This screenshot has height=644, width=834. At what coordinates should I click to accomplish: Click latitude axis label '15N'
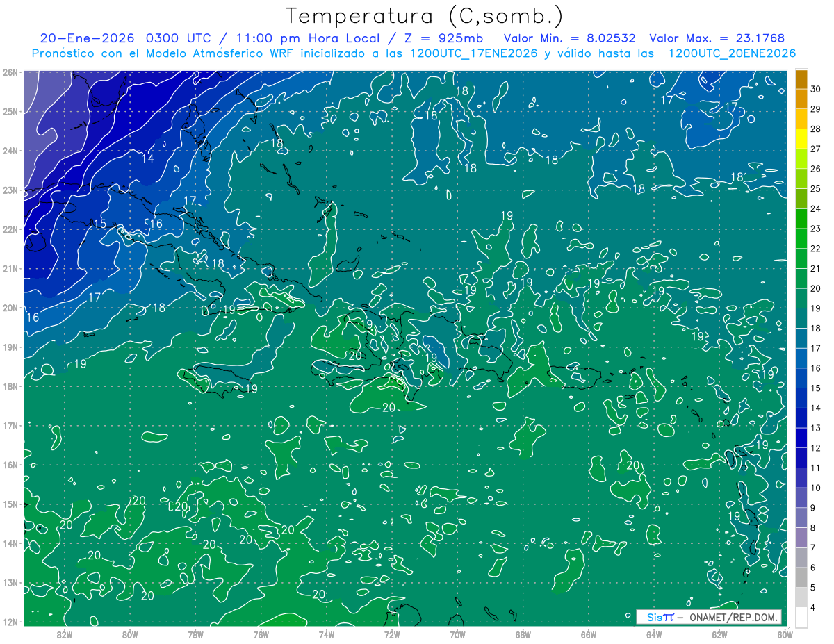point(10,504)
